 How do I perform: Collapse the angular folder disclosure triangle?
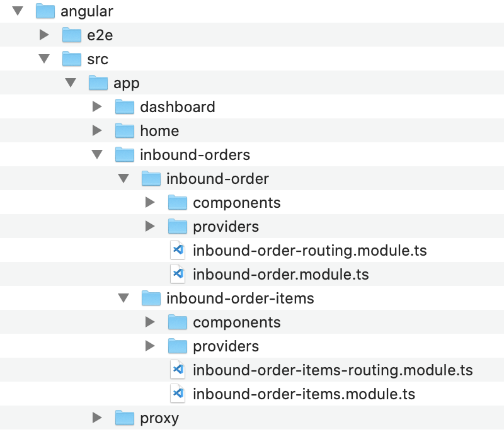tap(18, 11)
